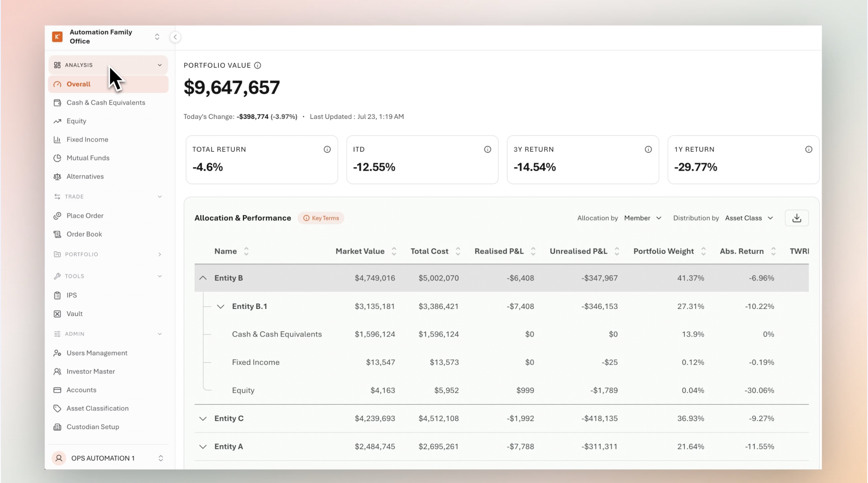Sort the table by Market Value
Image resolution: width=868 pixels, height=483 pixels.
pos(394,252)
